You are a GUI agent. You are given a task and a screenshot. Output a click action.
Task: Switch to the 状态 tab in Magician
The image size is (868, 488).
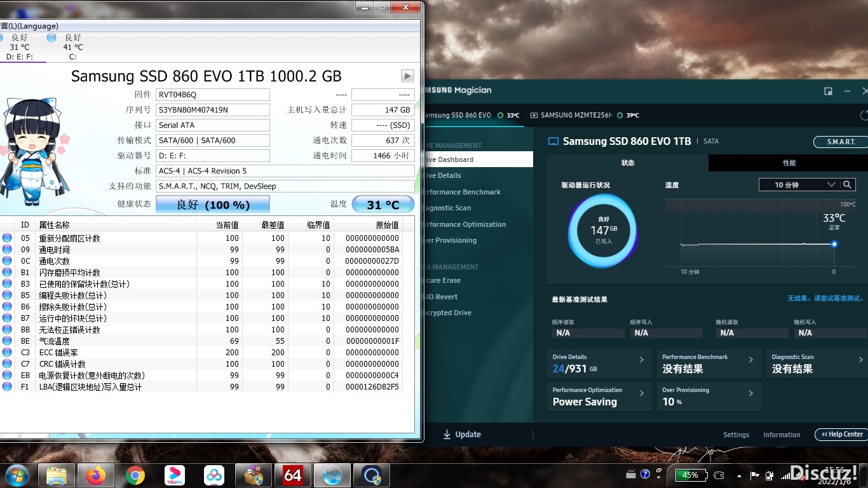tap(627, 163)
